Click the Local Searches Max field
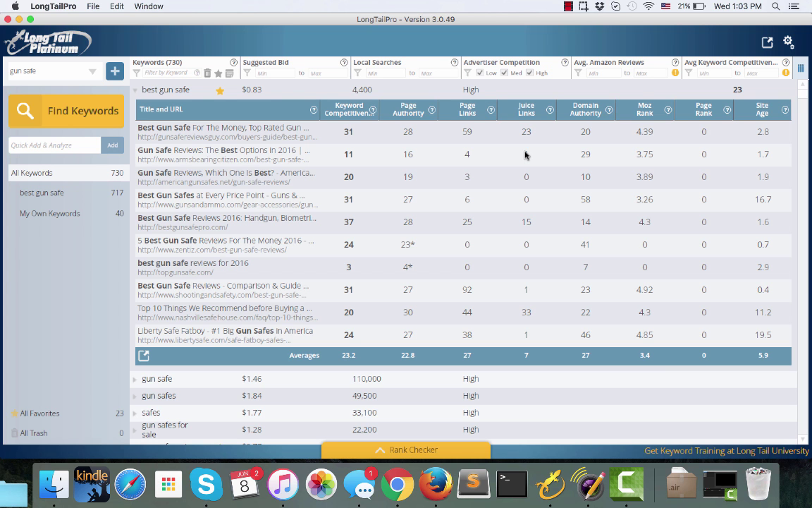 click(437, 73)
